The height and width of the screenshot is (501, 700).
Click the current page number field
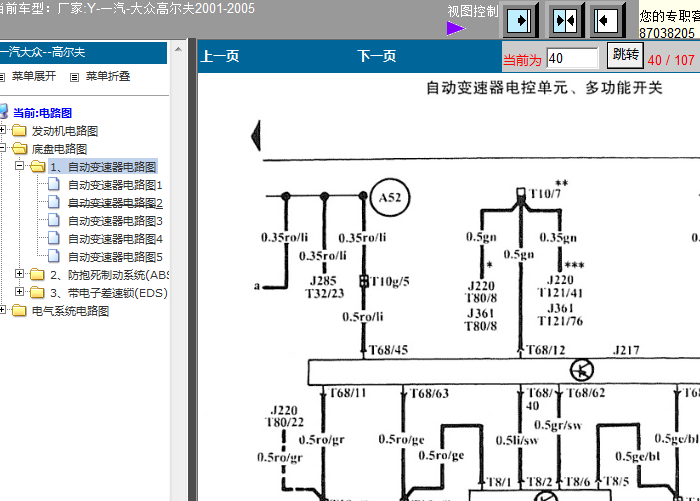572,58
